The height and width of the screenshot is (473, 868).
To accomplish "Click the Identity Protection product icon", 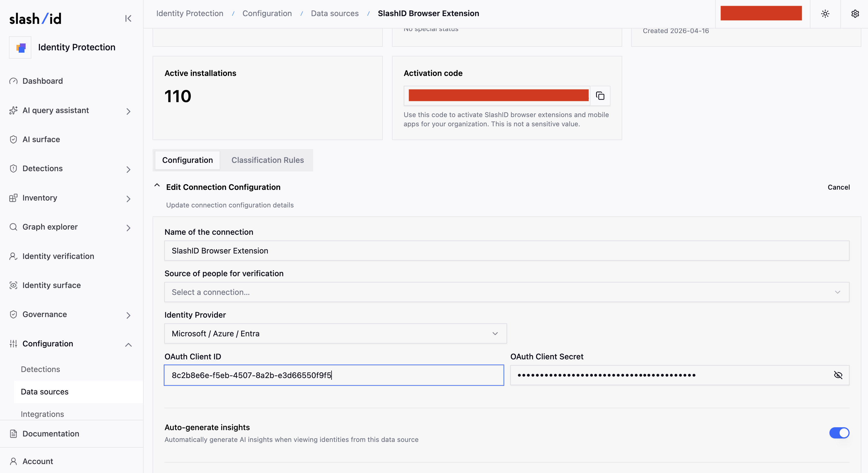I will click(x=20, y=47).
